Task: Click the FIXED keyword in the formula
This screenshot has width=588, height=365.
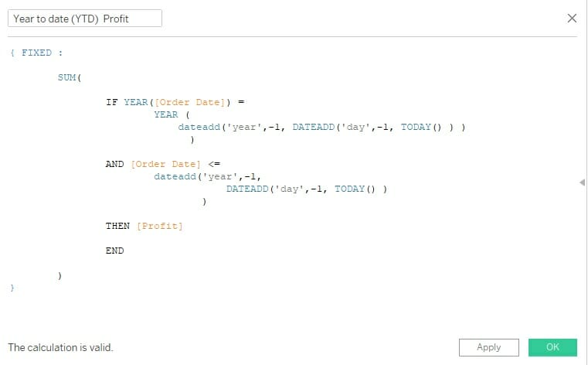Action: 36,53
